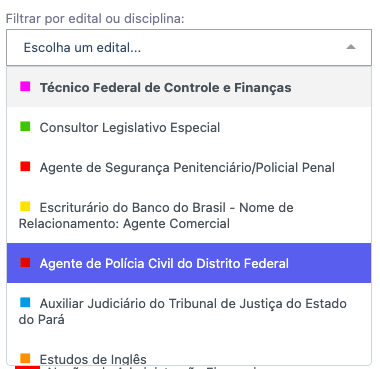Pick Escriturário do Banco do Brasil option
This screenshot has height=369, width=380.
[189, 215]
